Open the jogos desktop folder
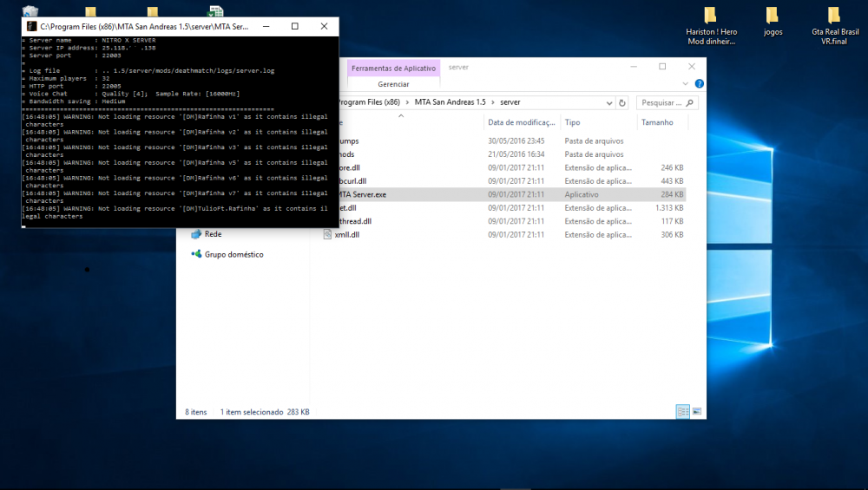This screenshot has width=868, height=490. click(x=773, y=21)
